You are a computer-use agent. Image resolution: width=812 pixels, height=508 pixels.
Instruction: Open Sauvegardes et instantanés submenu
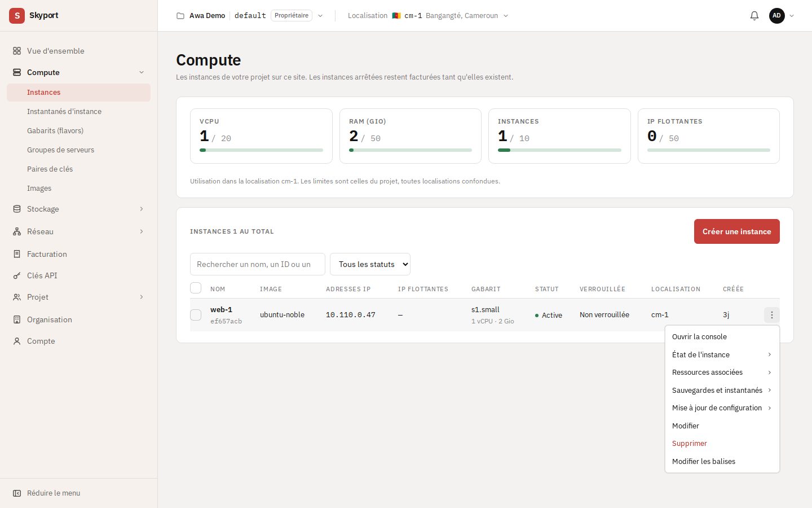pos(722,390)
